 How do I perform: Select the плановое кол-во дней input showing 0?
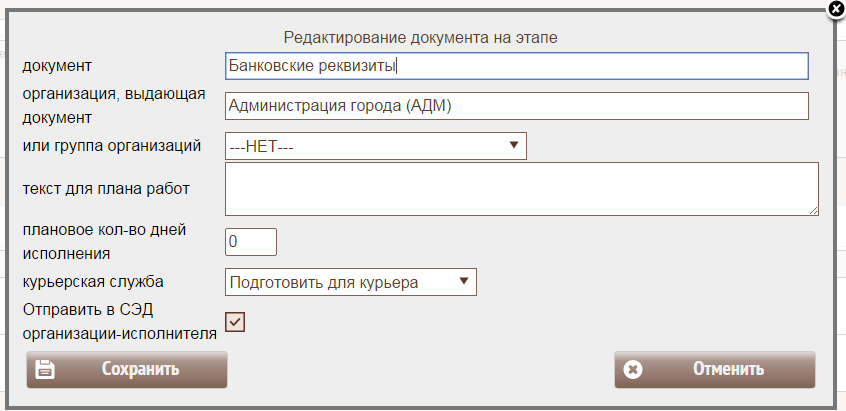(250, 242)
